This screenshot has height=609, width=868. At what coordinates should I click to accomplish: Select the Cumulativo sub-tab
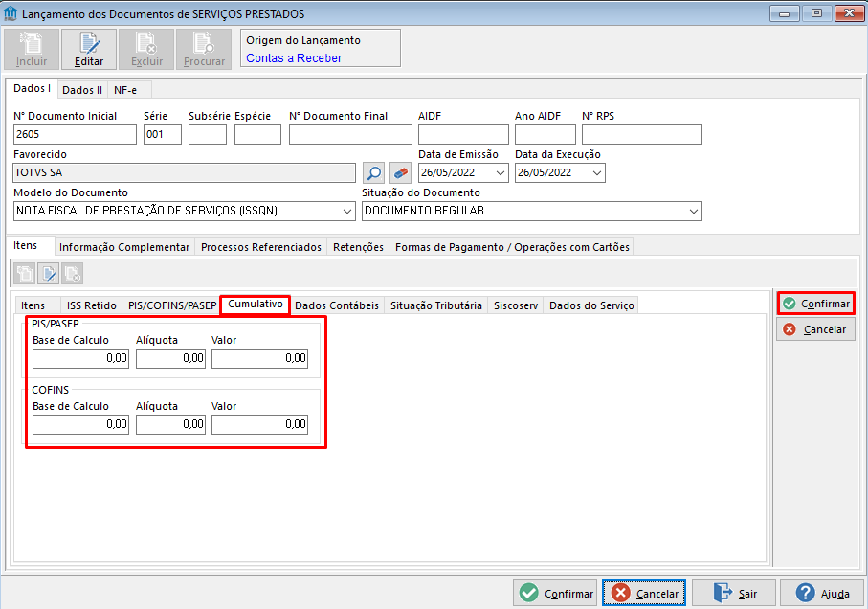pos(256,304)
